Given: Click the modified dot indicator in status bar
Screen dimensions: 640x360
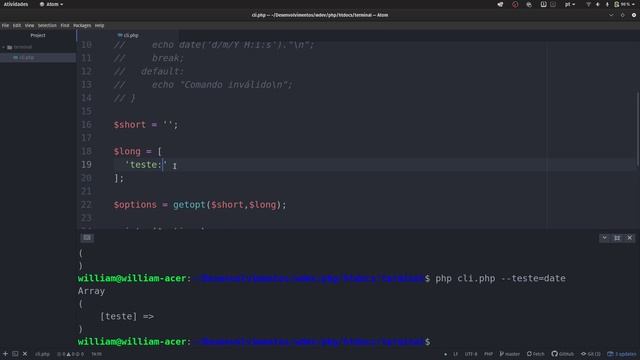Looking at the screenshot, I should tap(445, 354).
